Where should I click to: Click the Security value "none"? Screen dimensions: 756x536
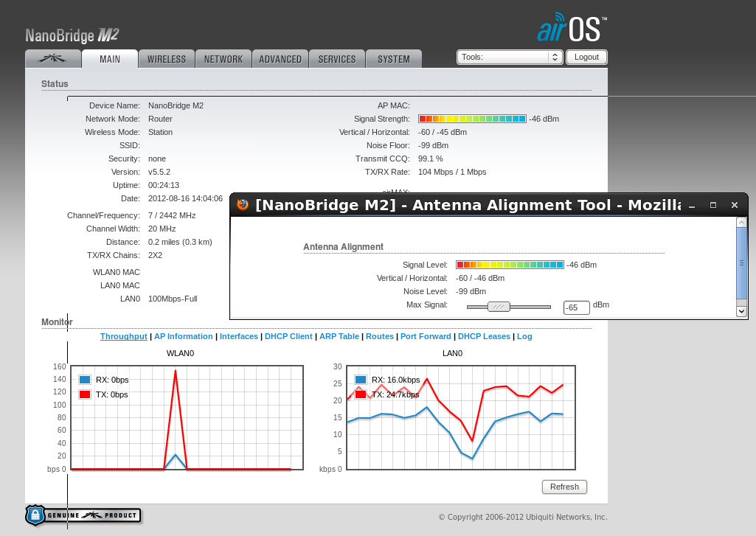coord(156,159)
